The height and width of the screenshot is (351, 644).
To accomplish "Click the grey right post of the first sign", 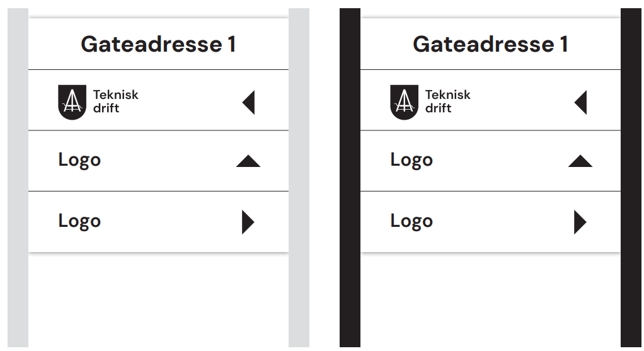I will point(299,177).
